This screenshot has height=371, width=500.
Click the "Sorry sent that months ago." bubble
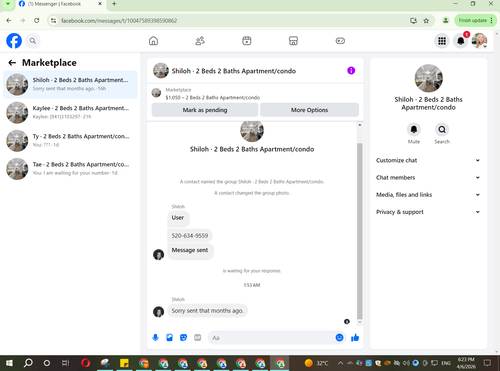pos(207,311)
